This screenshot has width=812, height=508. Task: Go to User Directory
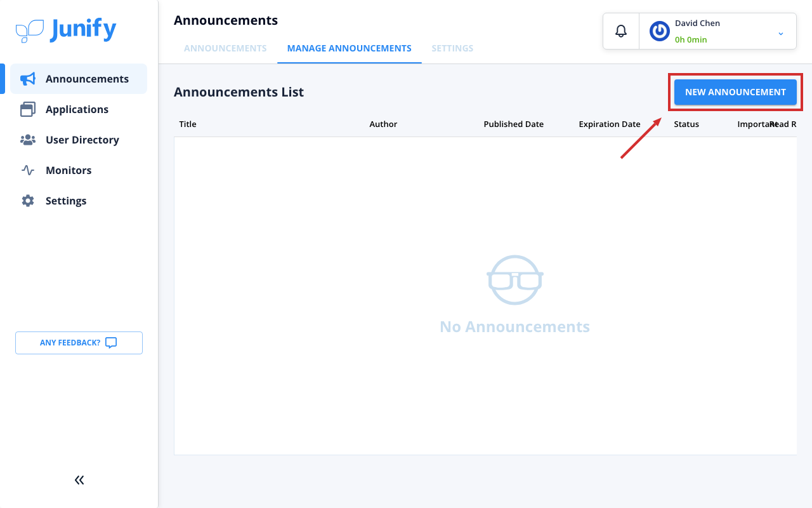[79, 140]
